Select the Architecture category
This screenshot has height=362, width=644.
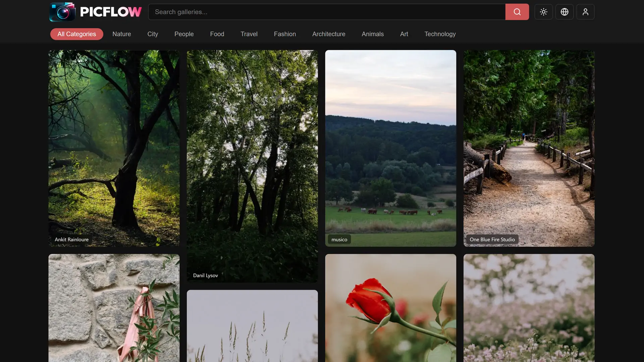click(x=329, y=34)
